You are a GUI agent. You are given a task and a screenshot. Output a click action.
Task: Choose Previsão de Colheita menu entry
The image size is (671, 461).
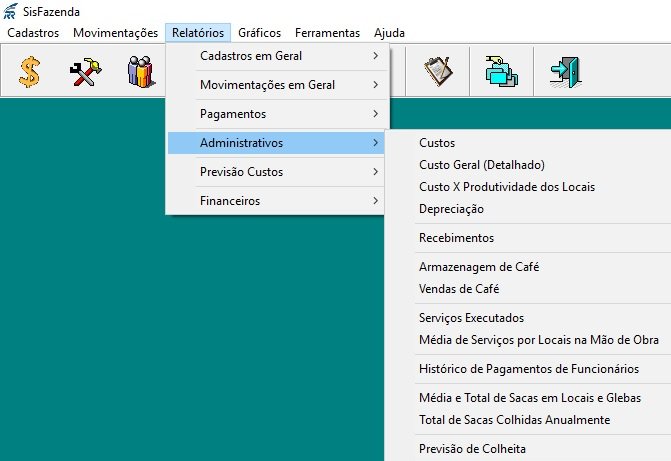(472, 449)
